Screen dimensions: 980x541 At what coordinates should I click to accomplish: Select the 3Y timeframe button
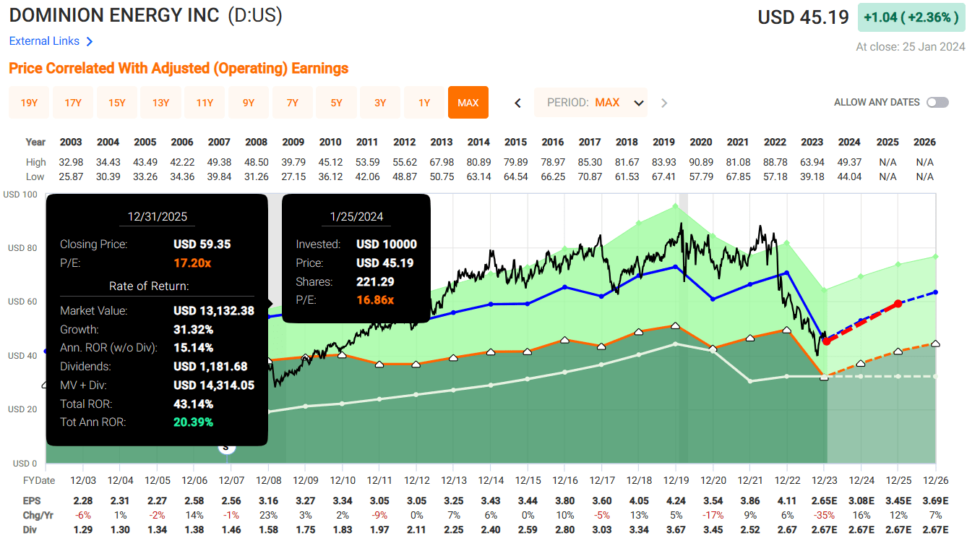click(379, 102)
